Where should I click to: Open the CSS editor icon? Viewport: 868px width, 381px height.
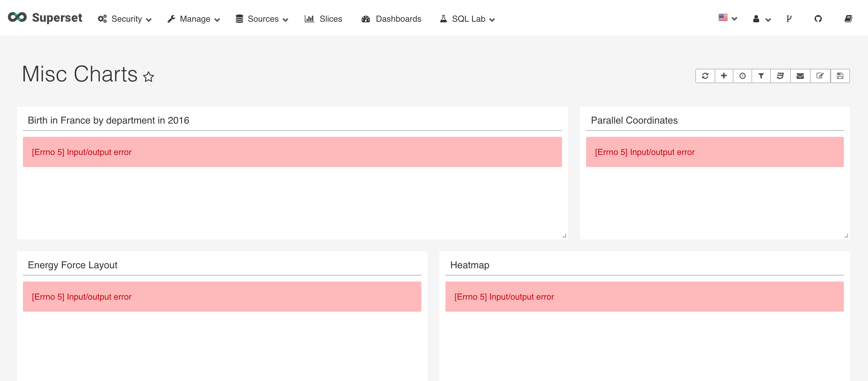780,76
